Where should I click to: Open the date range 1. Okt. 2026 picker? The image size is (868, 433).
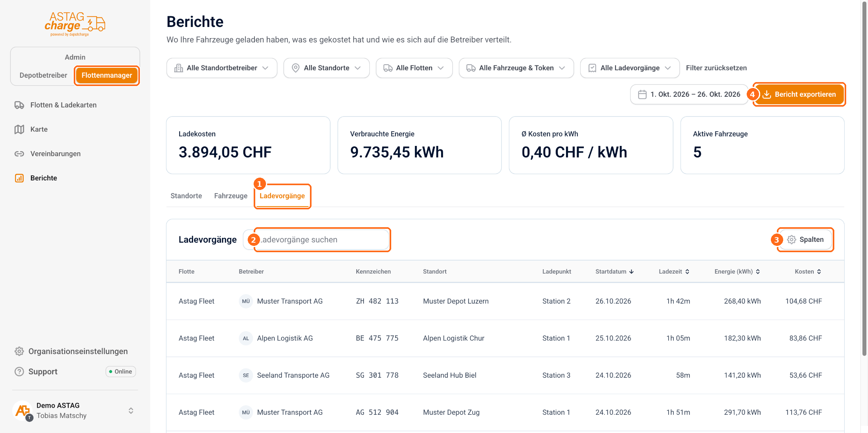pos(689,94)
